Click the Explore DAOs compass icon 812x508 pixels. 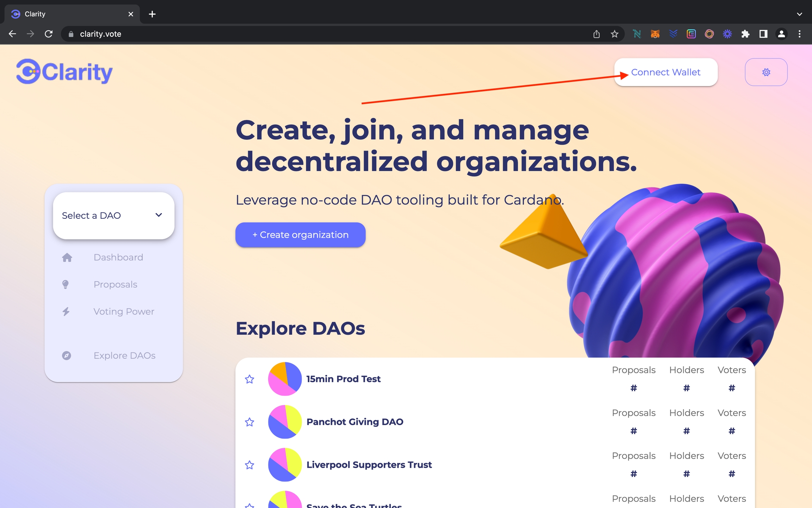point(66,356)
